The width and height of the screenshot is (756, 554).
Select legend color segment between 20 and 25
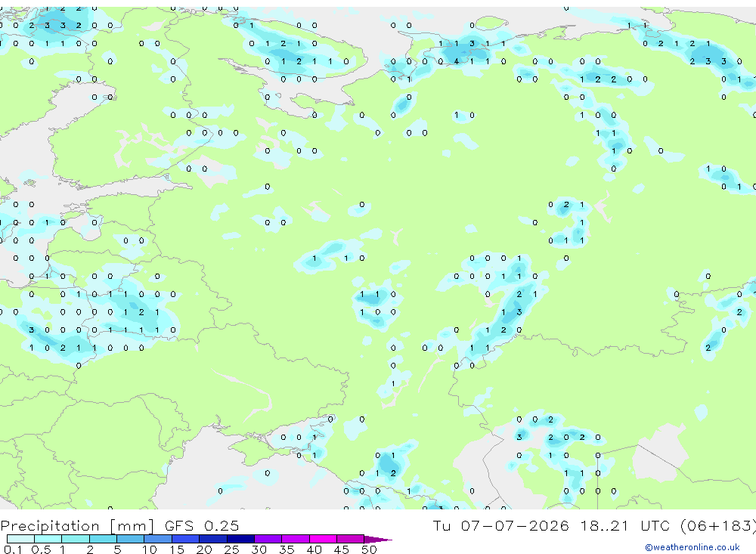212,539
